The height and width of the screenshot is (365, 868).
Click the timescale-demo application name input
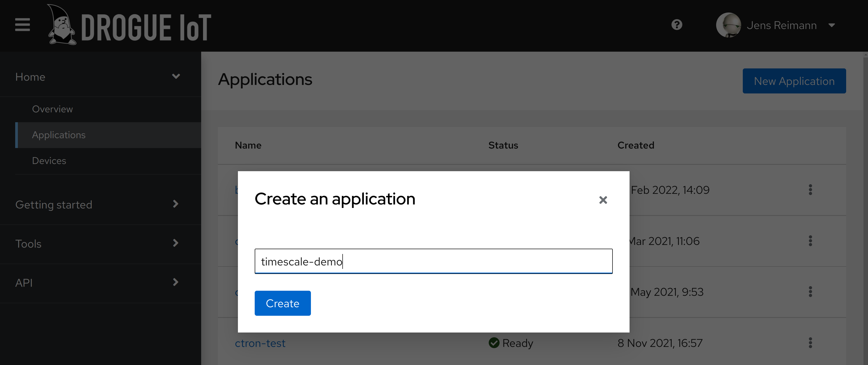tap(433, 261)
